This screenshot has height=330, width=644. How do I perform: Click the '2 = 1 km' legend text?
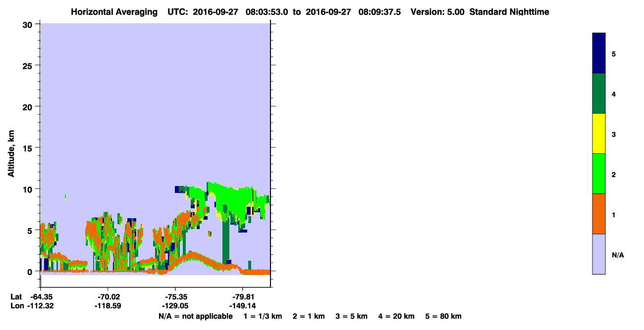pyautogui.click(x=309, y=317)
